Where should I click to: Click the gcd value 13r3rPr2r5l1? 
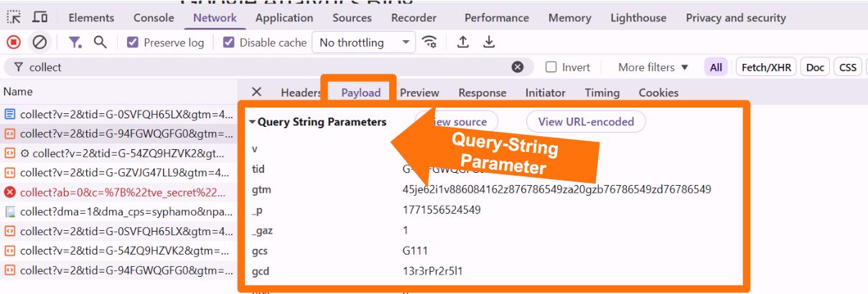tap(433, 271)
